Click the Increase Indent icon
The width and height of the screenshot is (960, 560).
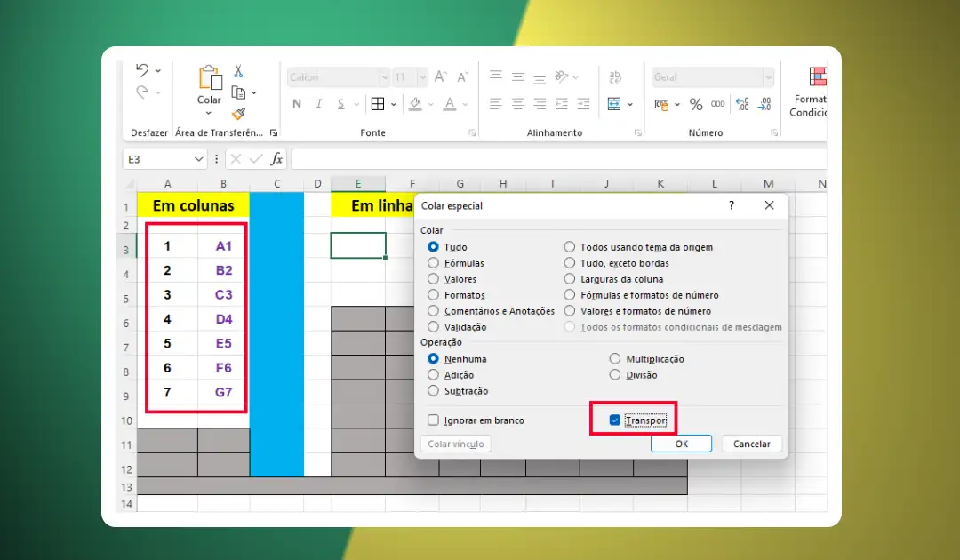coord(583,104)
